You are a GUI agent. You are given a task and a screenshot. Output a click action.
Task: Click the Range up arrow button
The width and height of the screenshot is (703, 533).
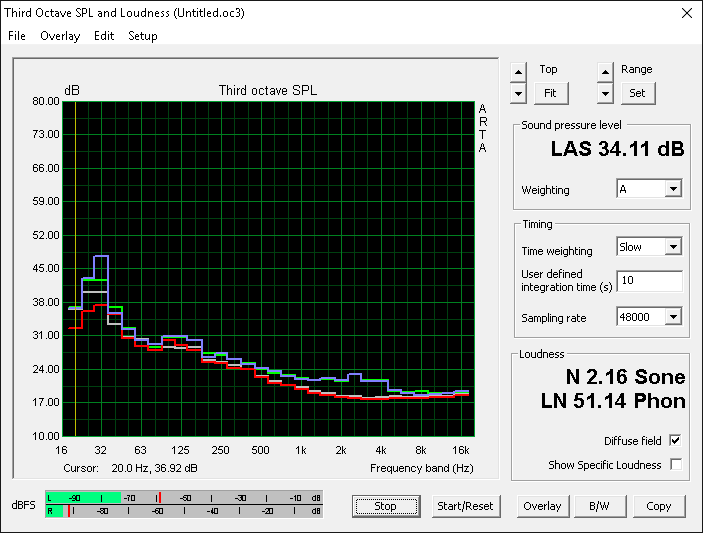coord(605,72)
